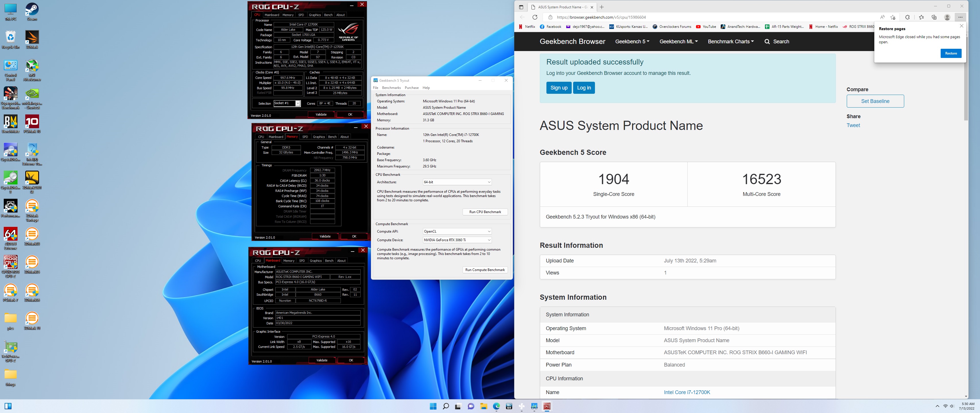Viewport: 980px width, 413px height.
Task: Switch to SPD tab in top CPU-Z
Action: (x=301, y=15)
